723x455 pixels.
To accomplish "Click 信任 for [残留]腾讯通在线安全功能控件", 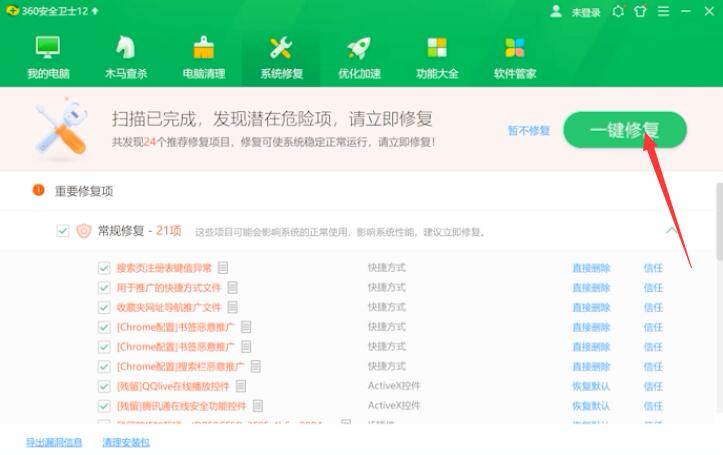I will [653, 406].
